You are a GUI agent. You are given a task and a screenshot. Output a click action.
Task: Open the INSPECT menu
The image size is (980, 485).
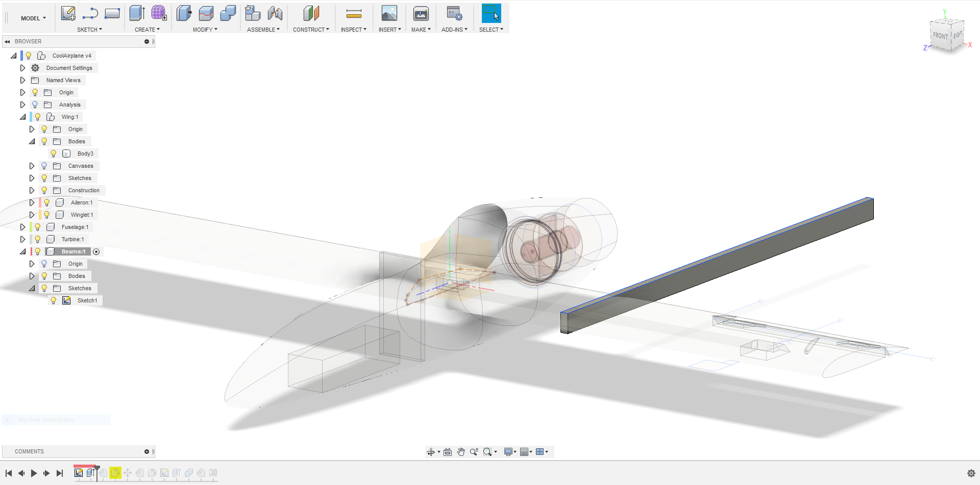(354, 30)
